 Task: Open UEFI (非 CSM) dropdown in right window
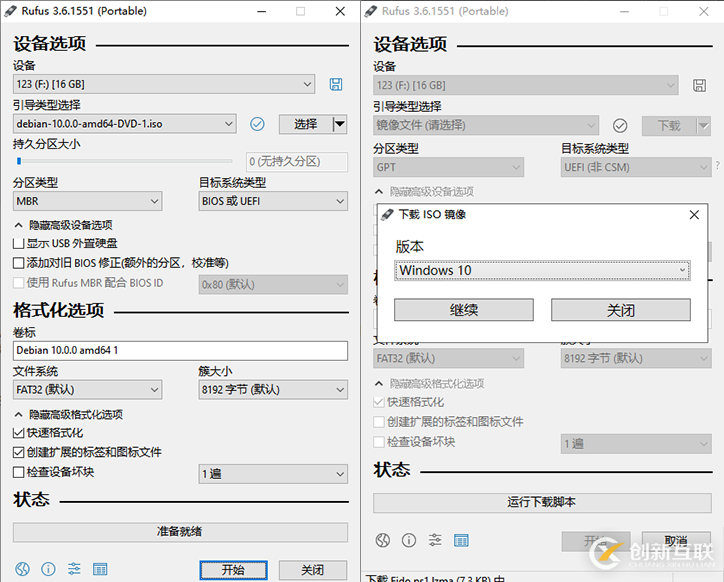tap(636, 167)
